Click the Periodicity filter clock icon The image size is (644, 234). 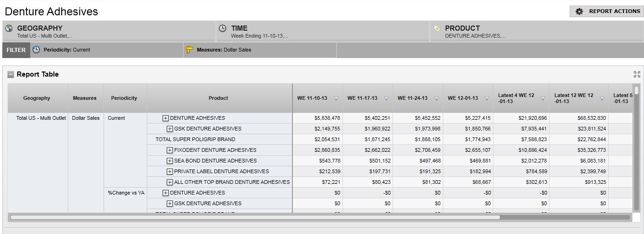pyautogui.click(x=36, y=50)
